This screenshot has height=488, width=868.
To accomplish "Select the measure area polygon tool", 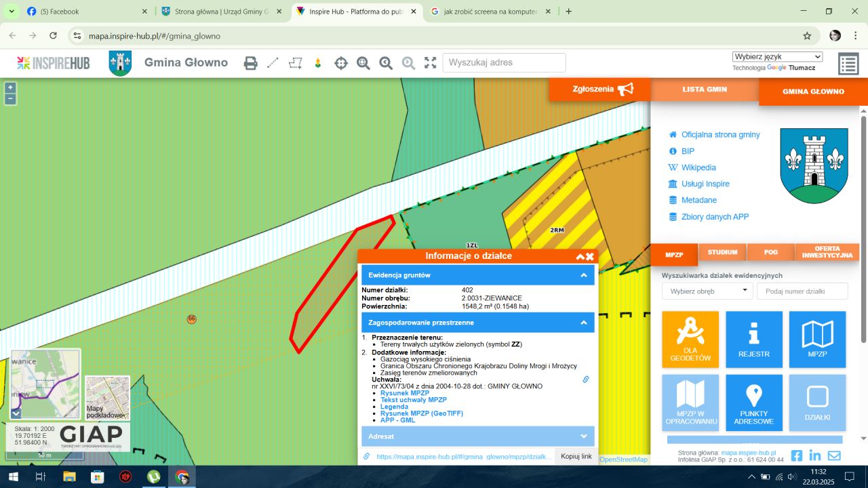I will (x=295, y=63).
